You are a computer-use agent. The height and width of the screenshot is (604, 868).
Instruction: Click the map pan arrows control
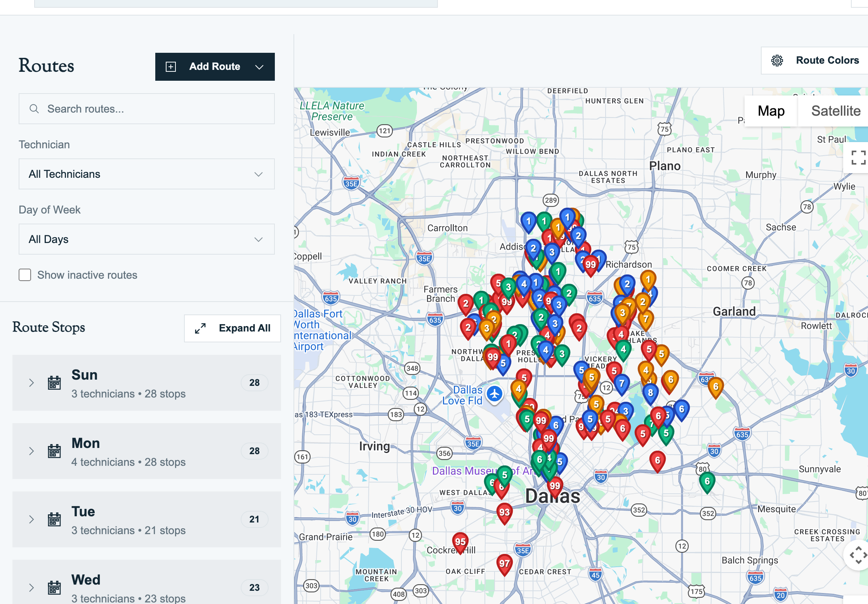(x=858, y=555)
